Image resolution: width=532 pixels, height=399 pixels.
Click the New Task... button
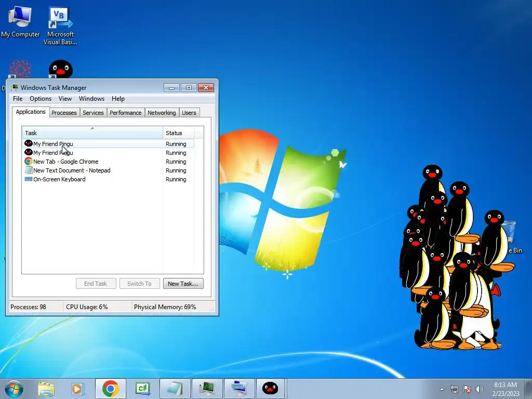[x=183, y=284]
